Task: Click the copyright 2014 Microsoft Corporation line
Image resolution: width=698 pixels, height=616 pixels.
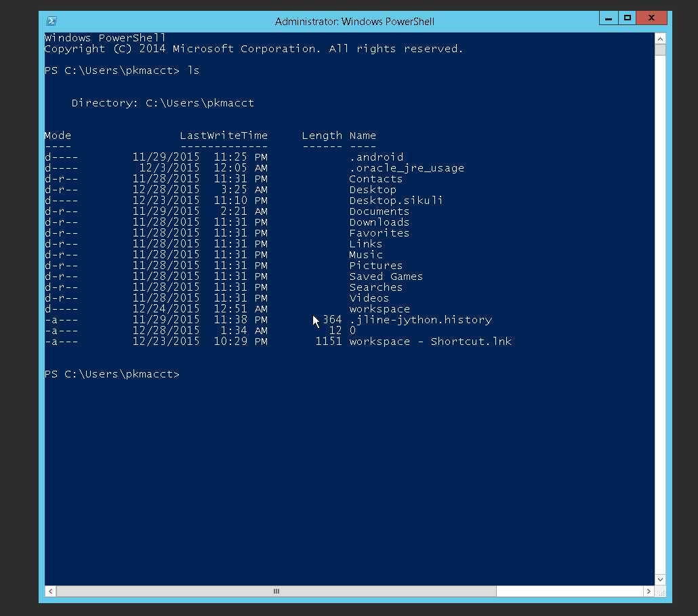Action: [253, 49]
